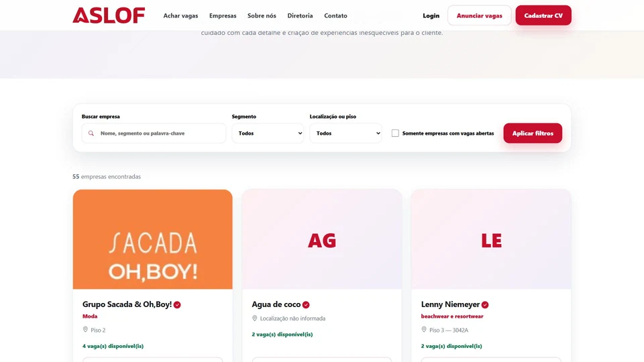
Task: Open the Segmento dropdown
Action: pyautogui.click(x=268, y=133)
